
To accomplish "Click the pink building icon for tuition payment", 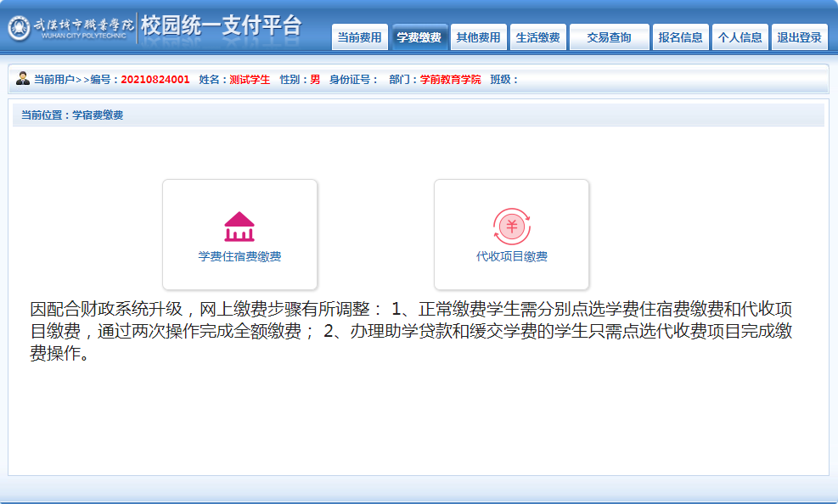I will pos(239,227).
